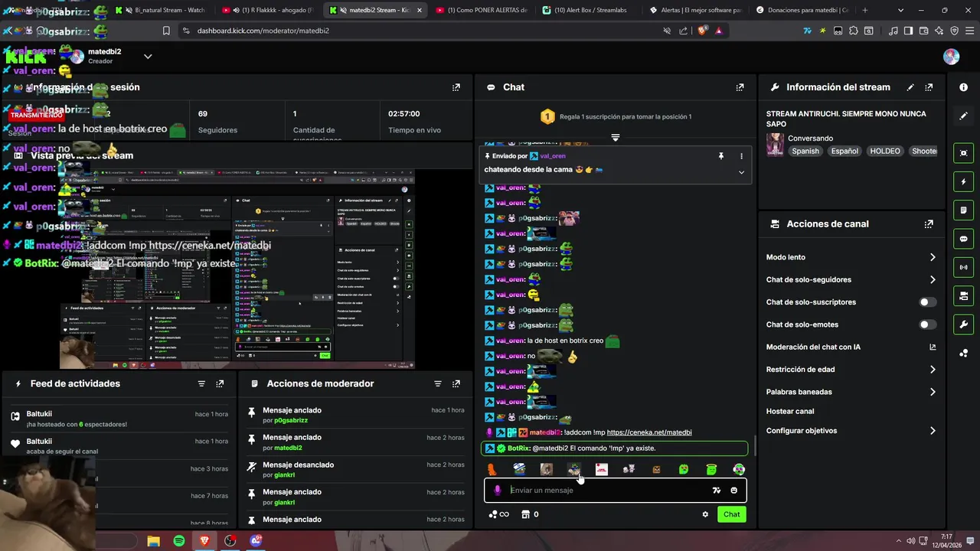The height and width of the screenshot is (551, 980).
Task: Pop out the session information panel
Action: [x=456, y=87]
